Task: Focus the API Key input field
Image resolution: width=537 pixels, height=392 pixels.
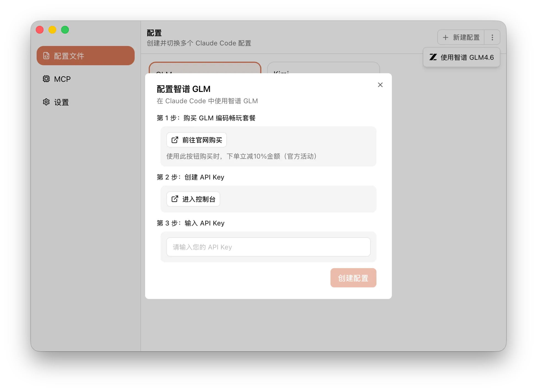Action: point(268,247)
